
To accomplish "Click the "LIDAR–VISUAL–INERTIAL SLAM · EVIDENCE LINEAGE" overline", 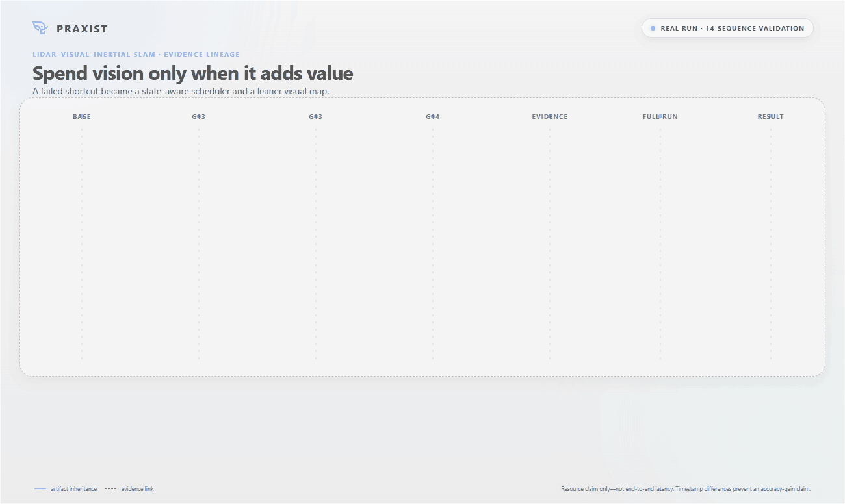I will point(136,55).
